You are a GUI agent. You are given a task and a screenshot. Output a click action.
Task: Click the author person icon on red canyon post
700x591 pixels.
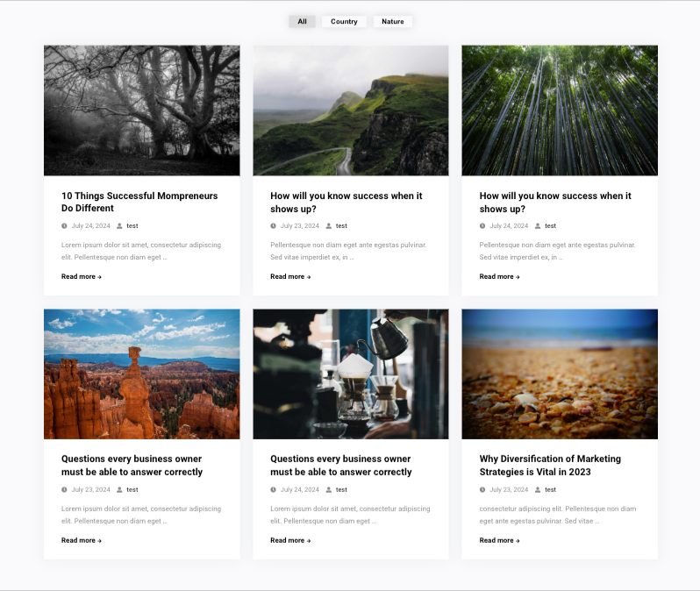(119, 489)
